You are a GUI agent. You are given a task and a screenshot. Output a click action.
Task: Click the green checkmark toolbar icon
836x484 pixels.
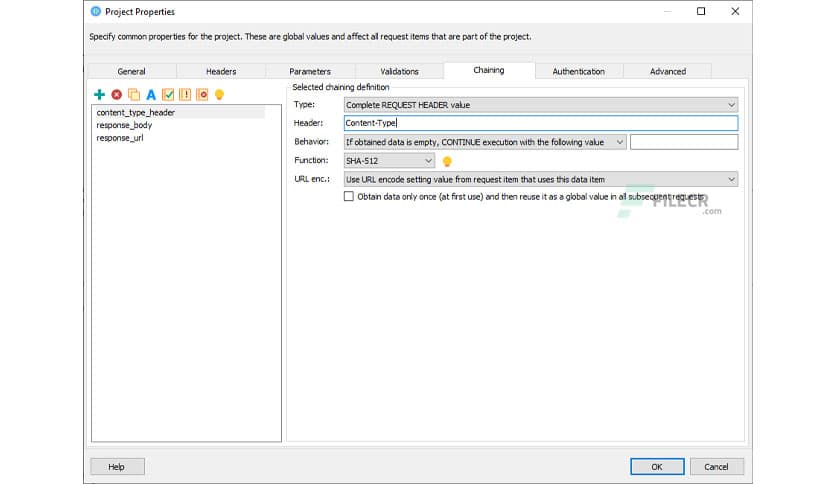(168, 94)
